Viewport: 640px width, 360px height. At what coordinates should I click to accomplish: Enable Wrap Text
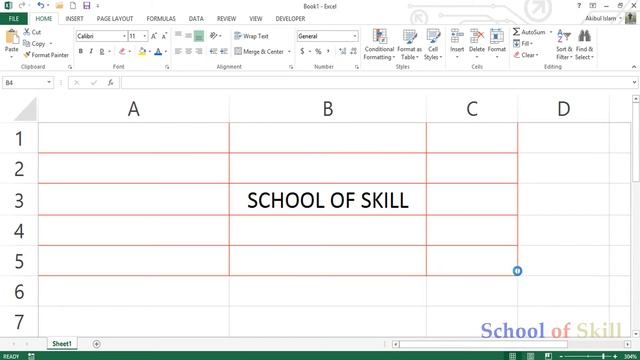(x=251, y=36)
